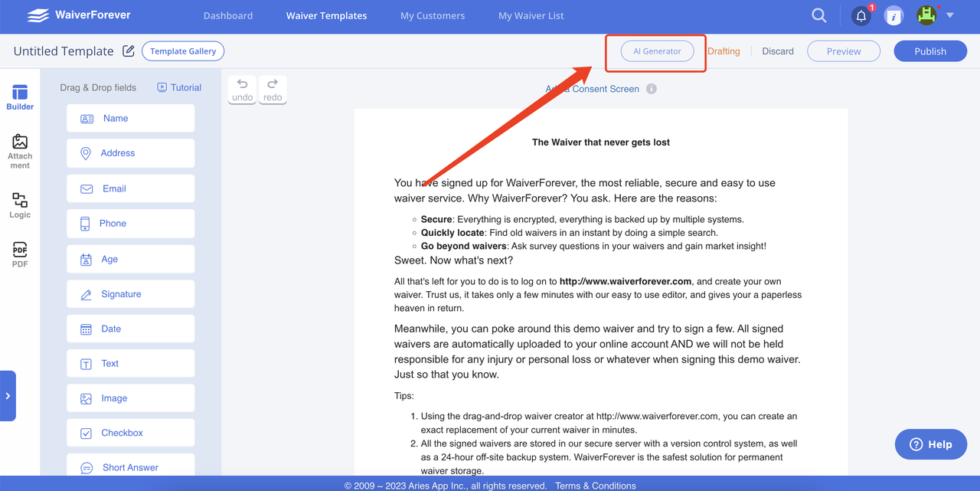This screenshot has width=980, height=491.
Task: Add the Short Answer field
Action: point(130,466)
